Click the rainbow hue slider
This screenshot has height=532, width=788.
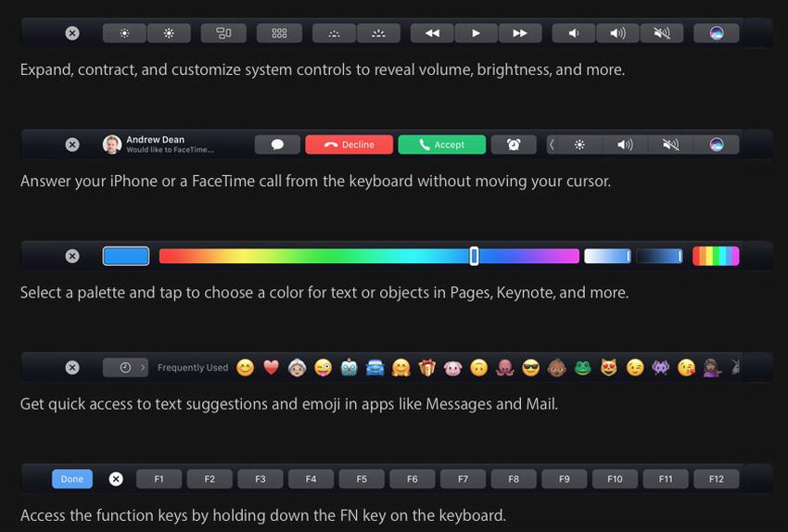click(x=369, y=256)
